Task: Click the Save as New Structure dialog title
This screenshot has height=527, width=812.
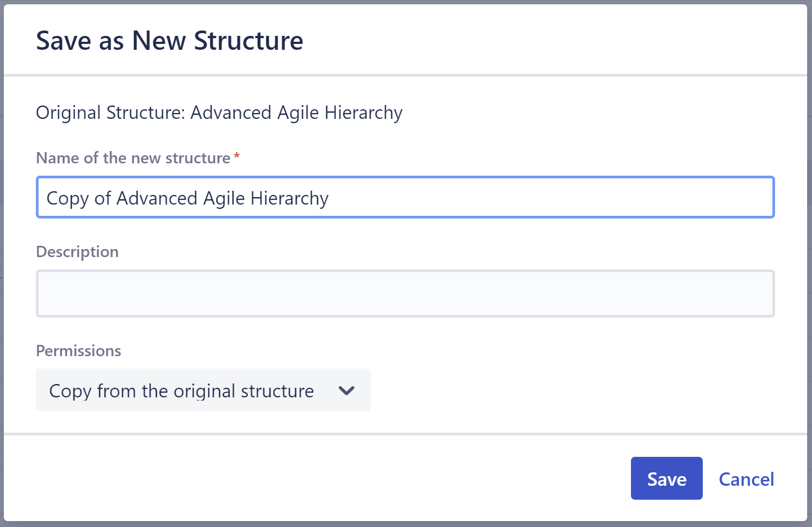Action: pyautogui.click(x=169, y=40)
